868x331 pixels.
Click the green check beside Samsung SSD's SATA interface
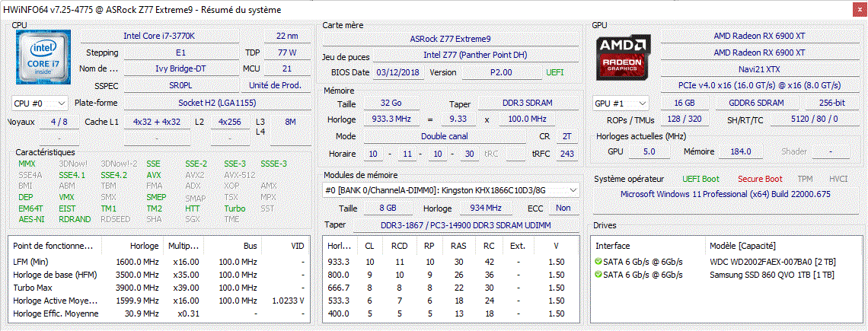598,275
